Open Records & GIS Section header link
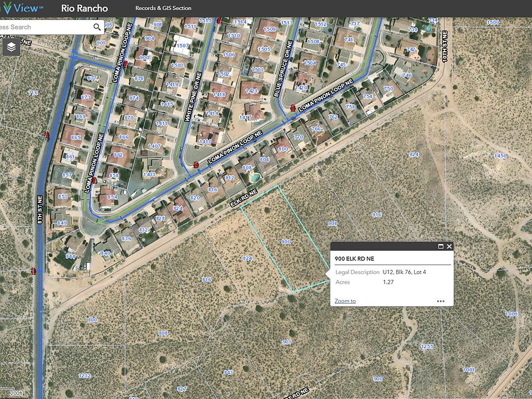This screenshot has height=399, width=532. click(x=163, y=8)
